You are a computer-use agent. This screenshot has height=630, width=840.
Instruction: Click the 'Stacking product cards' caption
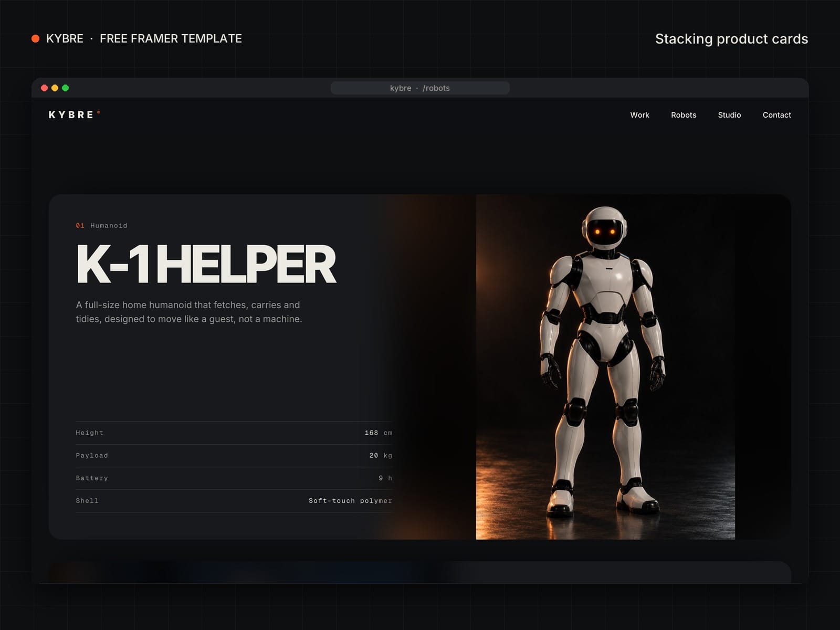pyautogui.click(x=731, y=39)
